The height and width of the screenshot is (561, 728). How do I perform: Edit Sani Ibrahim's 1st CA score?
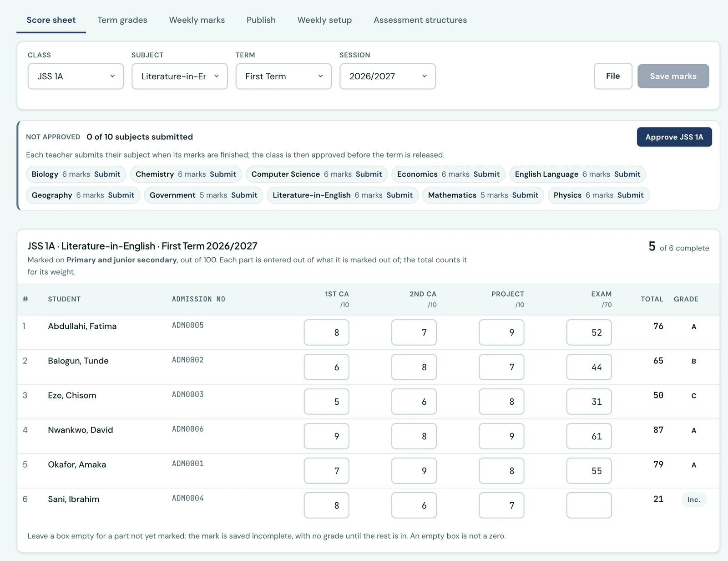tap(327, 505)
